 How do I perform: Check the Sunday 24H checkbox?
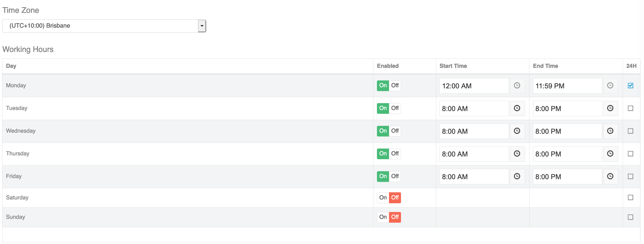point(630,217)
